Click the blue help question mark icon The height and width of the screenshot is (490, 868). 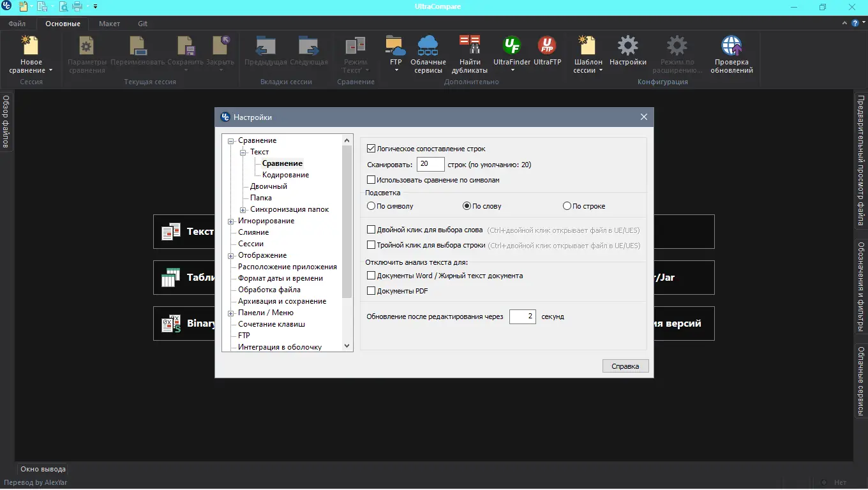coord(855,24)
